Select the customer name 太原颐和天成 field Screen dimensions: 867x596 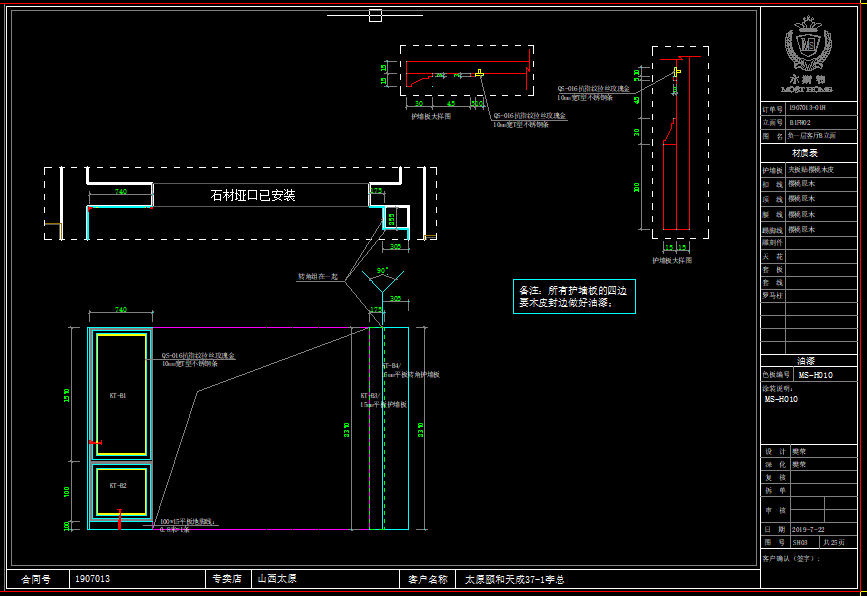515,579
